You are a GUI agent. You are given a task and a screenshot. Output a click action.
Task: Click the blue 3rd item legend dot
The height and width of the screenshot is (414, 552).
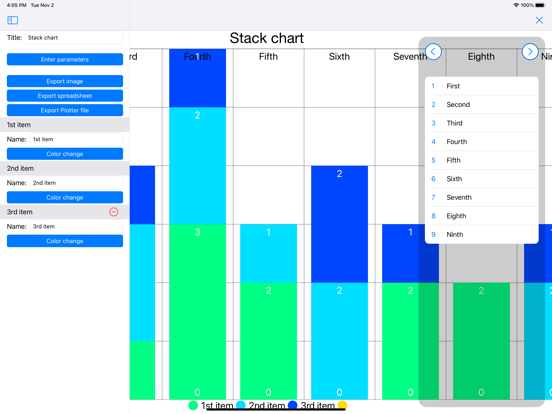click(x=293, y=405)
